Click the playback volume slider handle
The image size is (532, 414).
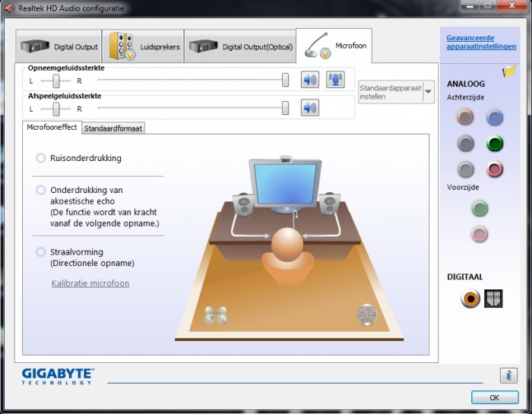click(x=285, y=108)
